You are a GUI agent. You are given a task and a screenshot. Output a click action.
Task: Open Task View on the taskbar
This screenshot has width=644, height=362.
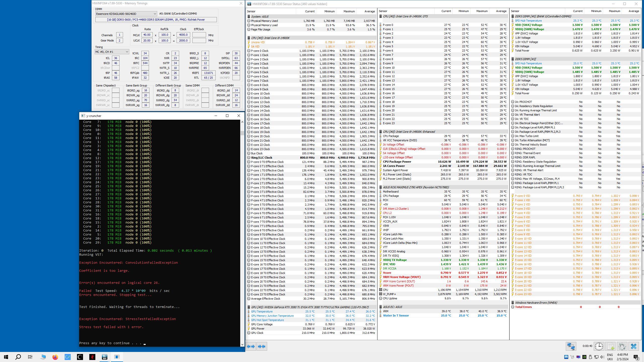pyautogui.click(x=30, y=357)
